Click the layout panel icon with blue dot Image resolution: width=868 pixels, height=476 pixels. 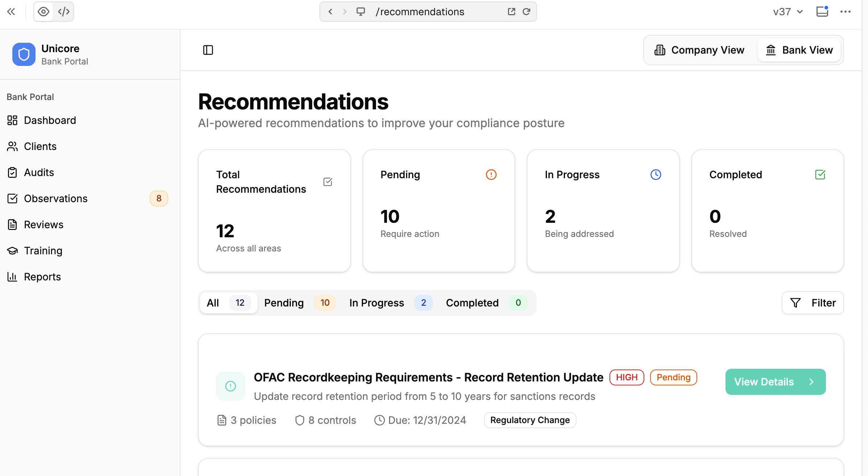(822, 12)
